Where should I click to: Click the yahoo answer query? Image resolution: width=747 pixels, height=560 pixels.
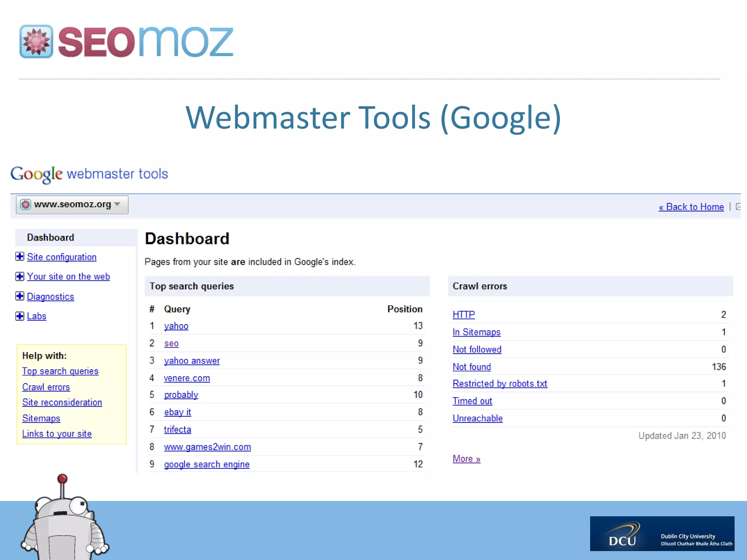192,361
